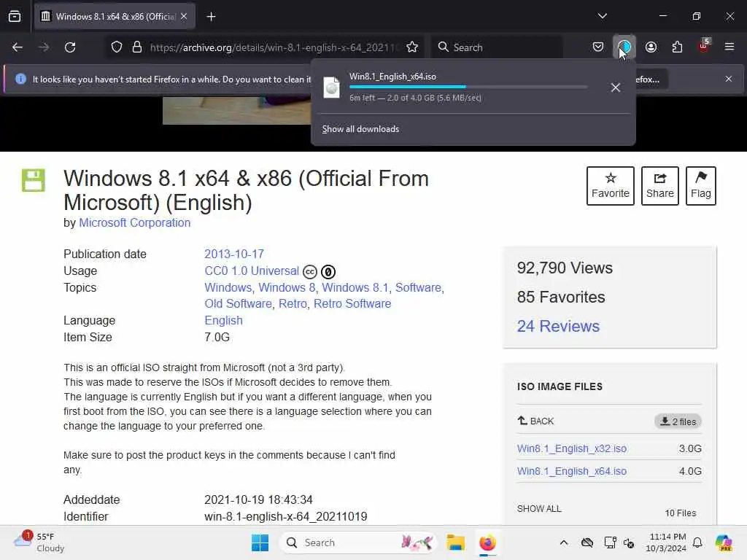Click the Share button
Image resolution: width=747 pixels, height=560 pixels.
click(x=659, y=186)
